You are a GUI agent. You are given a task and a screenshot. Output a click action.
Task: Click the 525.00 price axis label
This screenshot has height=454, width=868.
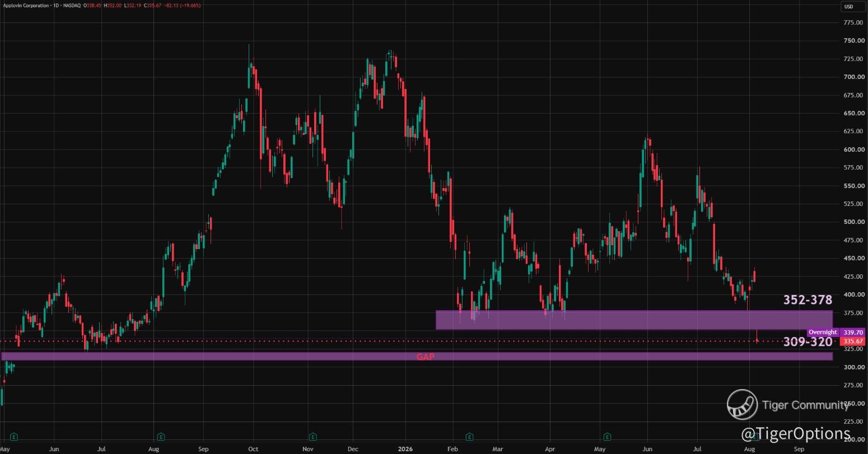[852, 204]
